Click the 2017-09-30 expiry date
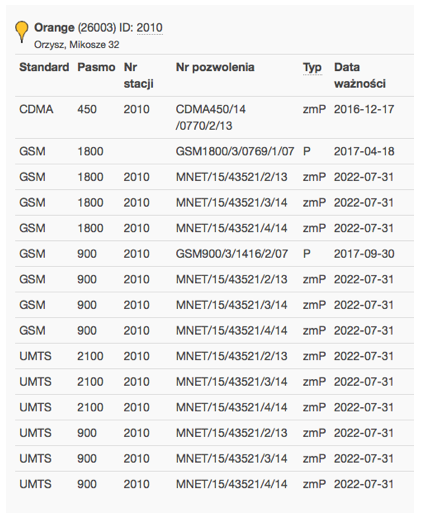This screenshot has height=523, width=423. tap(364, 254)
